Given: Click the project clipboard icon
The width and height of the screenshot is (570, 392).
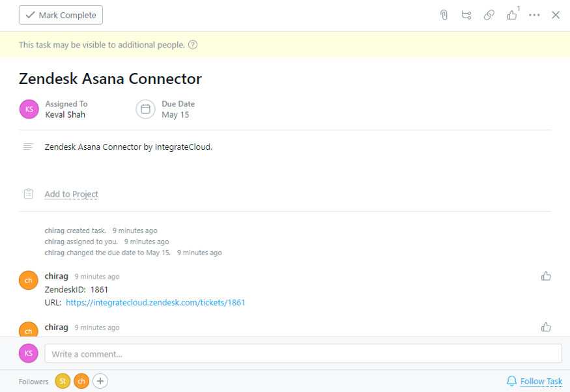Looking at the screenshot, I should pos(29,194).
